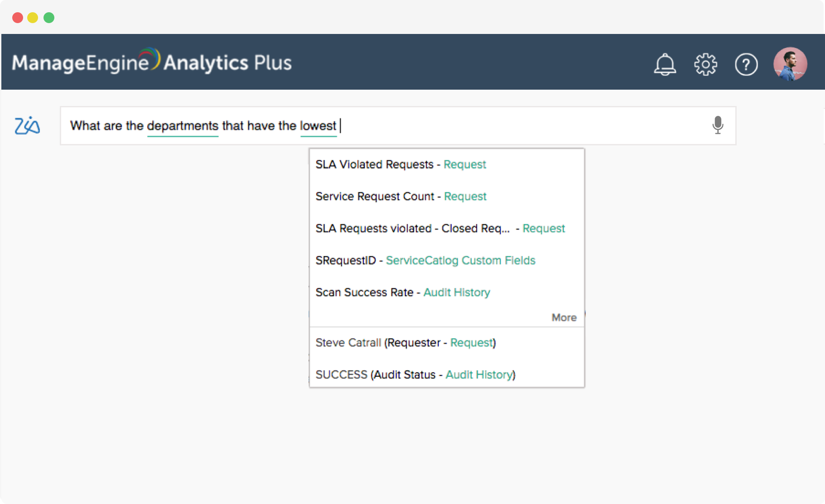Screen dimensions: 825x504
Task: Open the notifications bell
Action: (665, 64)
